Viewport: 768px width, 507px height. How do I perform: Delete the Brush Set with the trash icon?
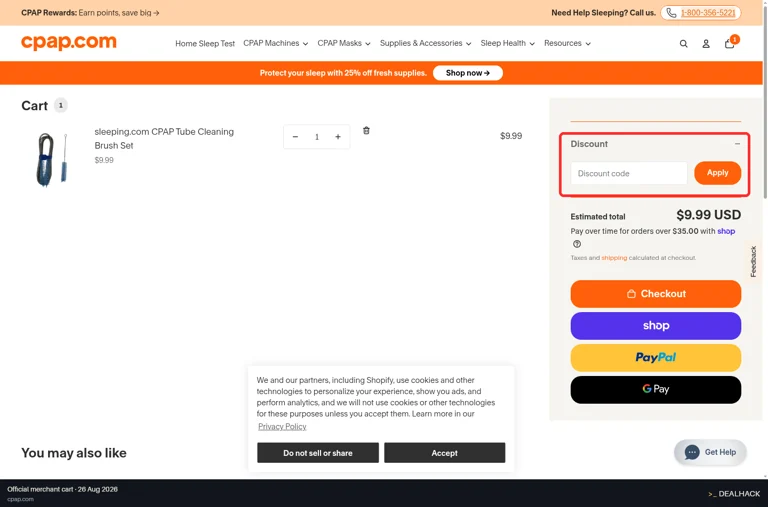(366, 130)
